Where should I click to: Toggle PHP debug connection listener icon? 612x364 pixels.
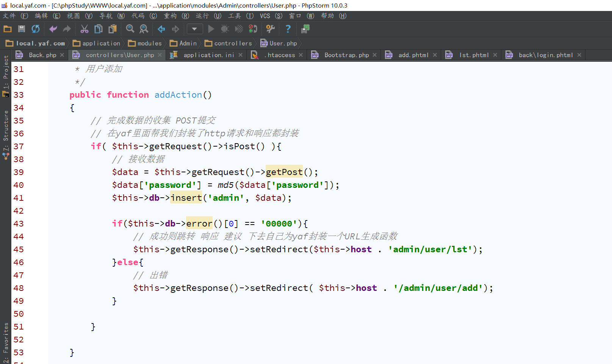pos(253,29)
